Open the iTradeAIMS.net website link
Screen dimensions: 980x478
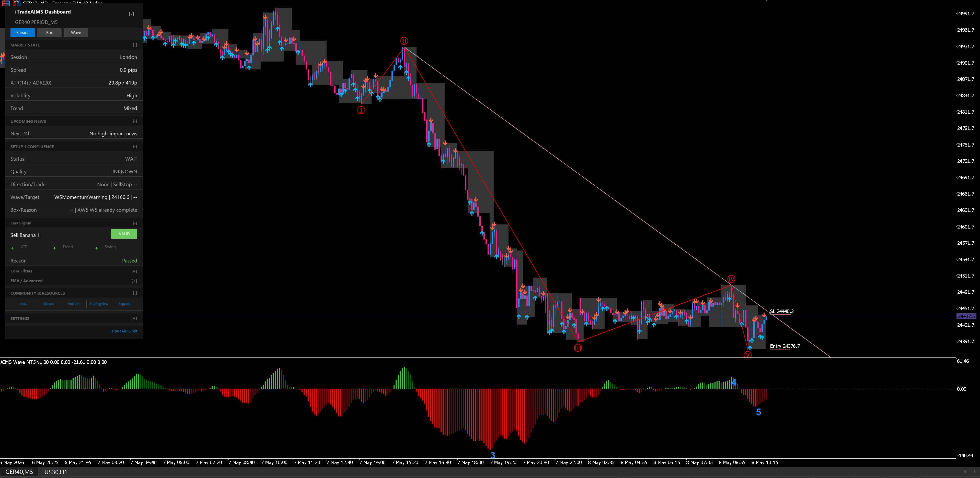[124, 331]
